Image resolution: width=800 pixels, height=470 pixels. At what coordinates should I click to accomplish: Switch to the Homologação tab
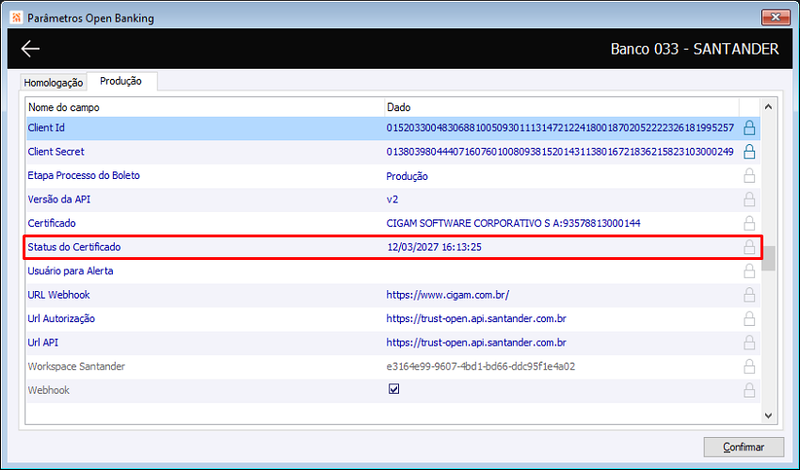(53, 82)
